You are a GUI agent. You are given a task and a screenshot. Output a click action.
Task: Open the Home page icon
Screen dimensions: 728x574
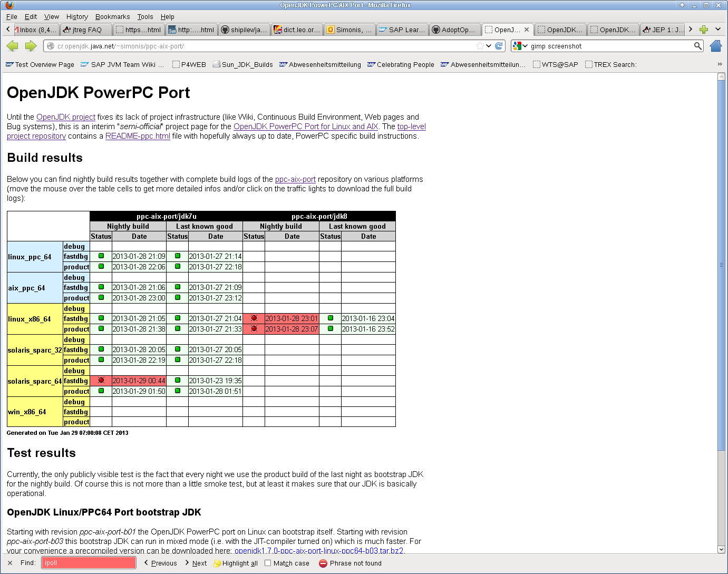click(716, 46)
